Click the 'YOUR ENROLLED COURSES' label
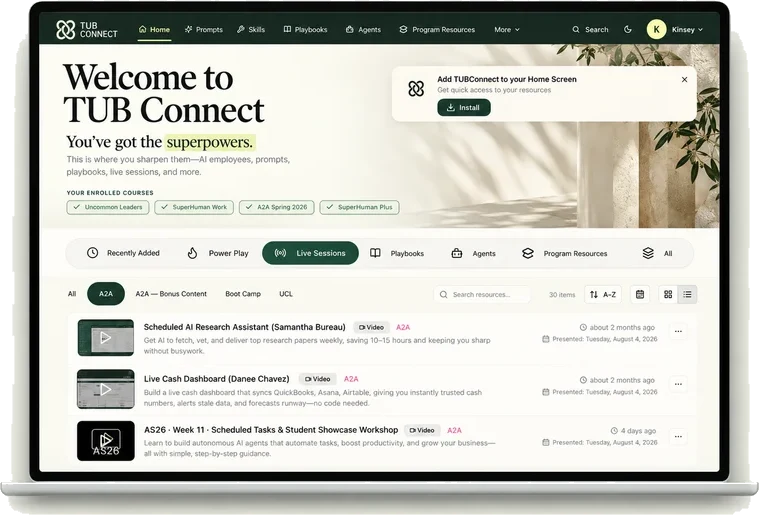759x515 pixels. point(110,193)
